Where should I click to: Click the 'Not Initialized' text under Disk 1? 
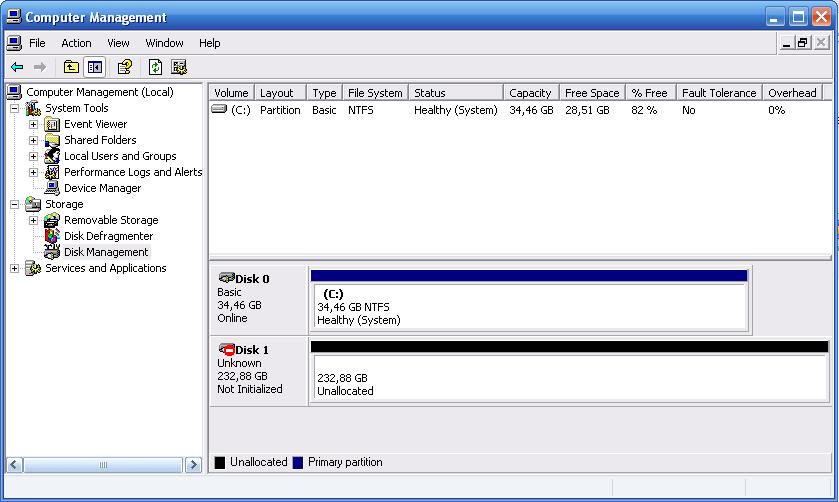pos(249,389)
